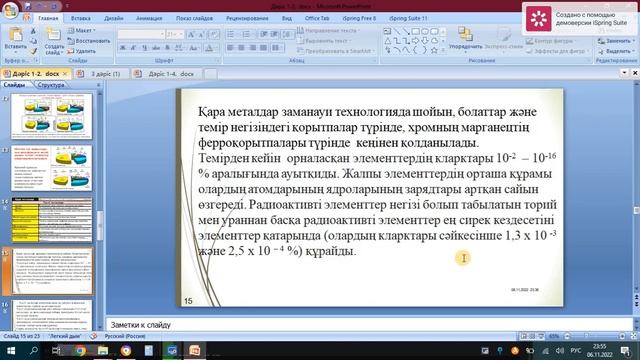Select the right arrow shape in gallery

(x=416, y=41)
